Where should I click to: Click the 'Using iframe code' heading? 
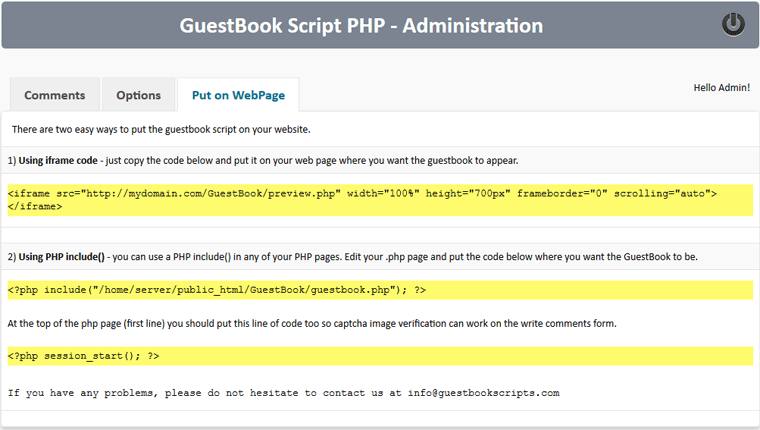(58, 160)
